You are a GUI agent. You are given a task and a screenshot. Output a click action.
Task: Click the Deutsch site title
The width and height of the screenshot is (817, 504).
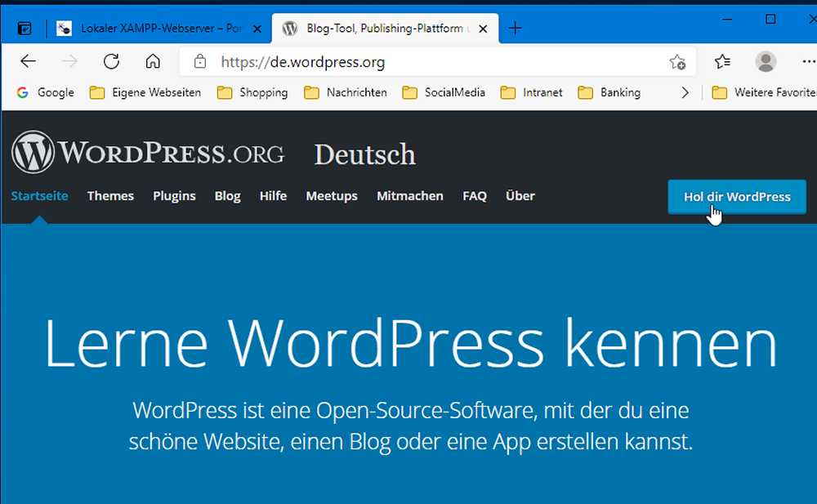pyautogui.click(x=364, y=155)
